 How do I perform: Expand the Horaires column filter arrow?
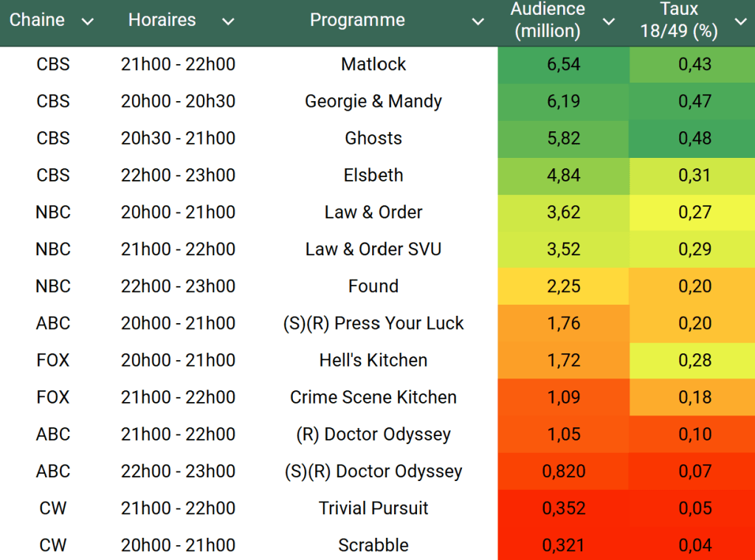(x=228, y=21)
